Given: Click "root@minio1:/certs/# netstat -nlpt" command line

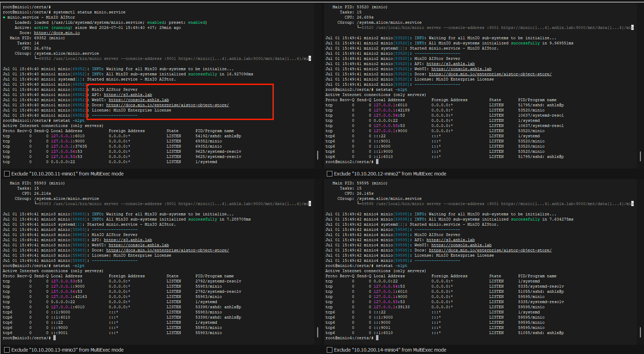Looking at the screenshot, I should coord(44,121).
